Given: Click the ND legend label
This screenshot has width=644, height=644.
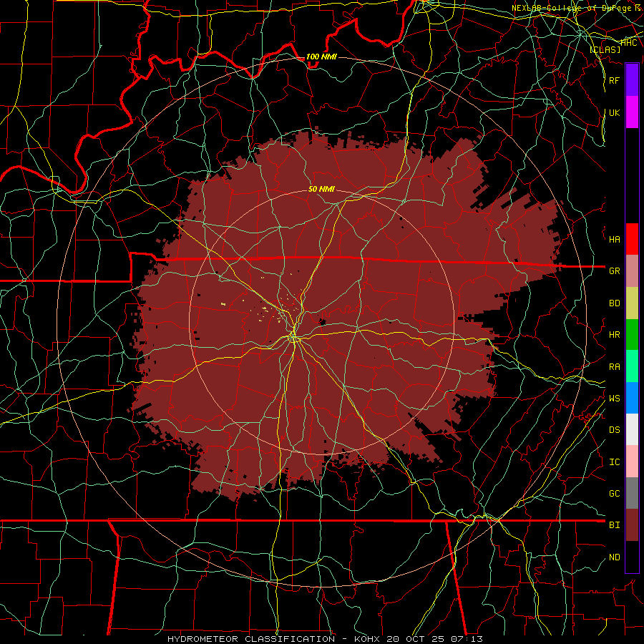Looking at the screenshot, I should click(x=615, y=557).
